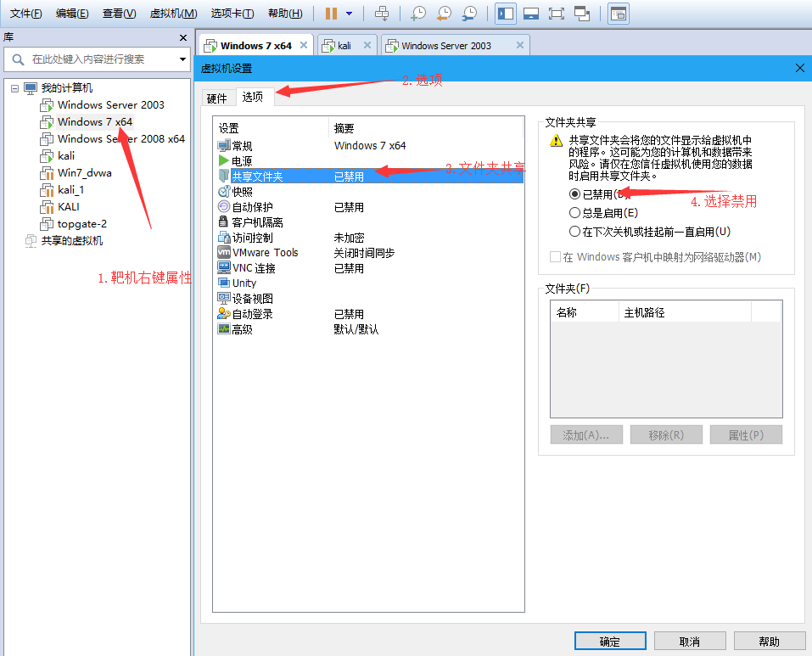This screenshot has width=812, height=656.
Task: Switch to the 选项 tab
Action: point(253,97)
